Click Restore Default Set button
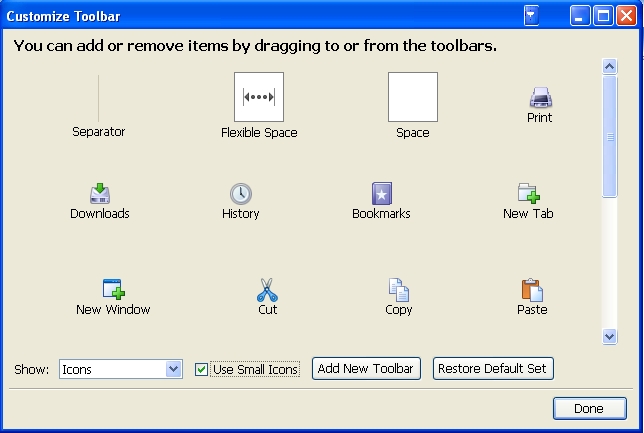644x433 pixels. pos(493,369)
